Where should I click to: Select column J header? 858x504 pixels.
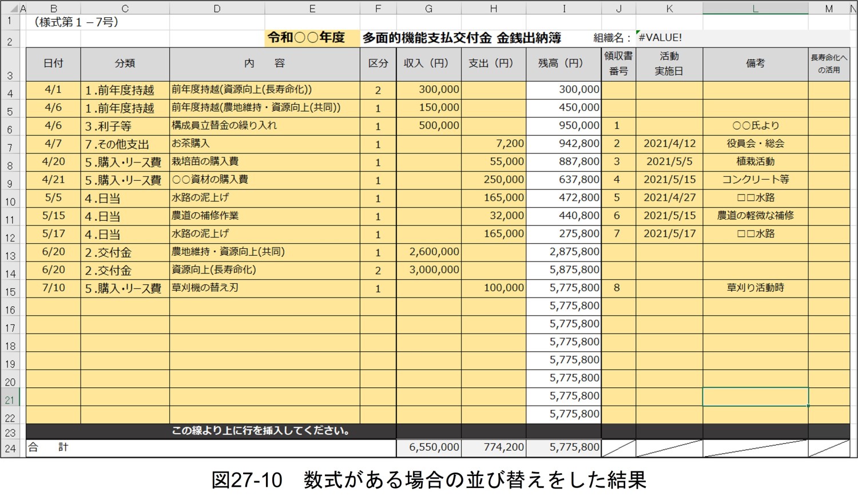coord(619,9)
